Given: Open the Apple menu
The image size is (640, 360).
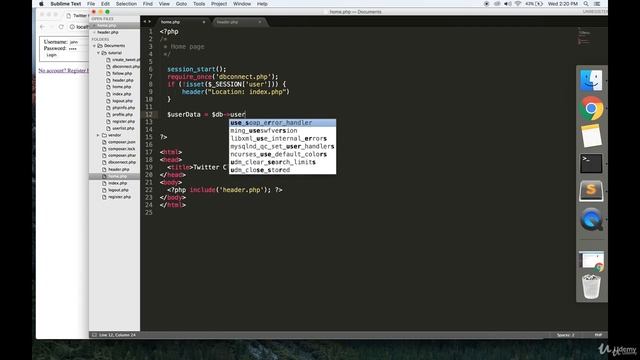Looking at the screenshot, I should (x=41, y=4).
